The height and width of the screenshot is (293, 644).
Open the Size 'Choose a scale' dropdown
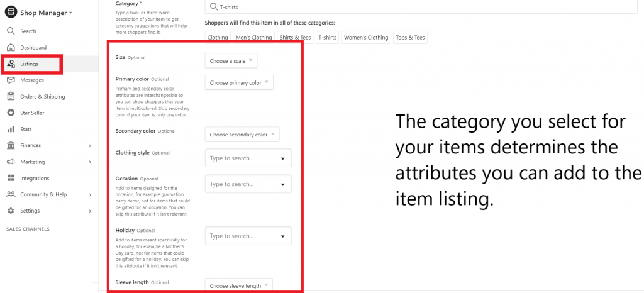(231, 61)
